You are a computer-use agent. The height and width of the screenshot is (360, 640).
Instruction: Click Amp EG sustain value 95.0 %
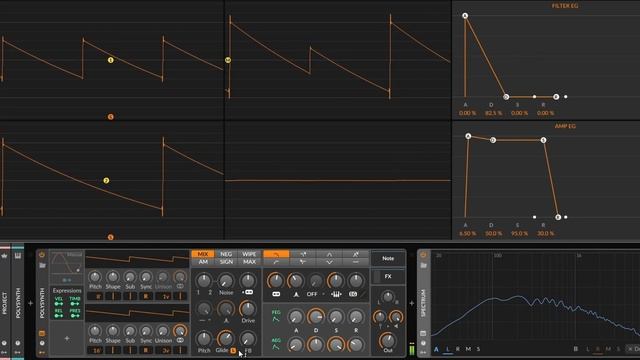pyautogui.click(x=519, y=233)
